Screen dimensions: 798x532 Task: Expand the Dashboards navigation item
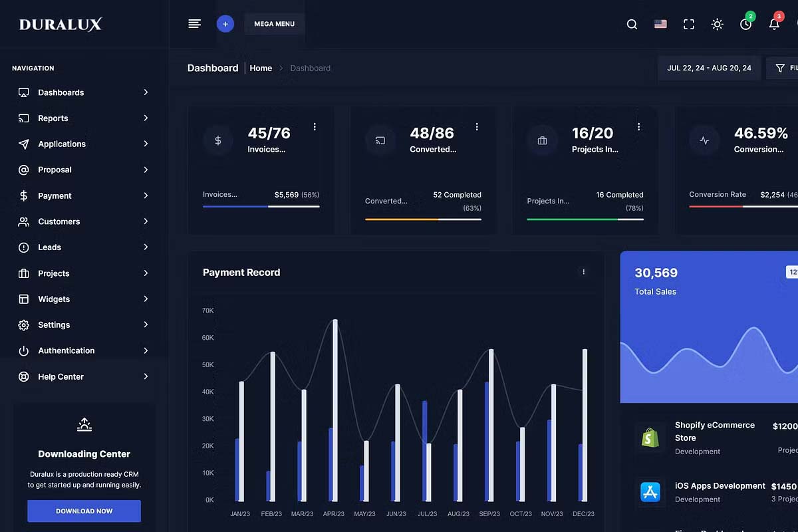84,92
